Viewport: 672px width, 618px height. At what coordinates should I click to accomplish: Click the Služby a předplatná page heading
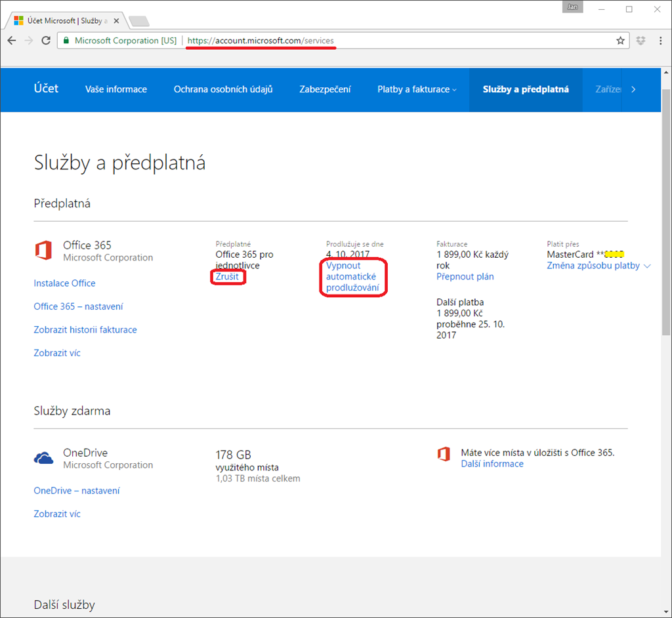coord(119,163)
